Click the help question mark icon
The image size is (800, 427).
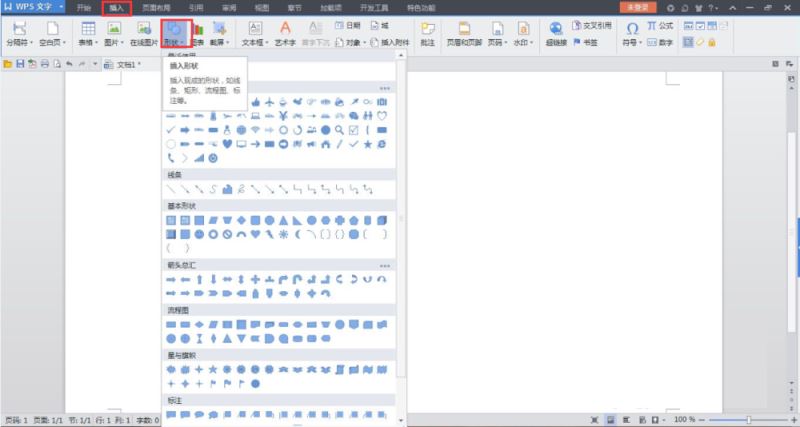pos(711,8)
